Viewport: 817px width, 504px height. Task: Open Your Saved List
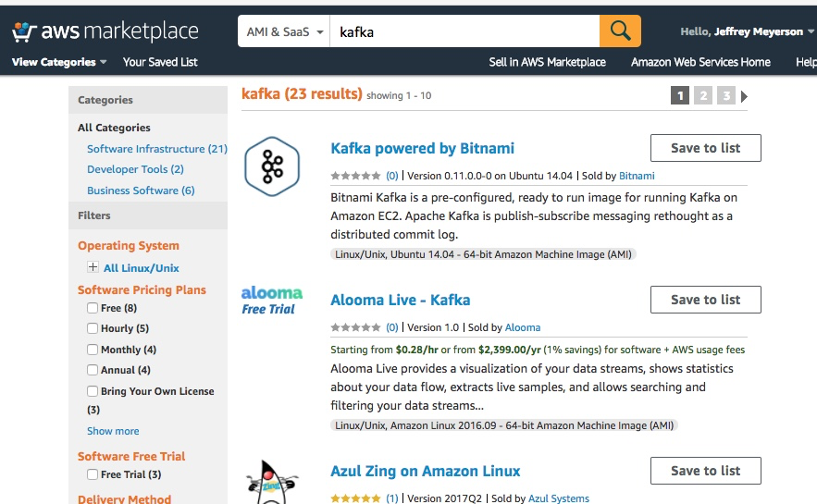160,62
